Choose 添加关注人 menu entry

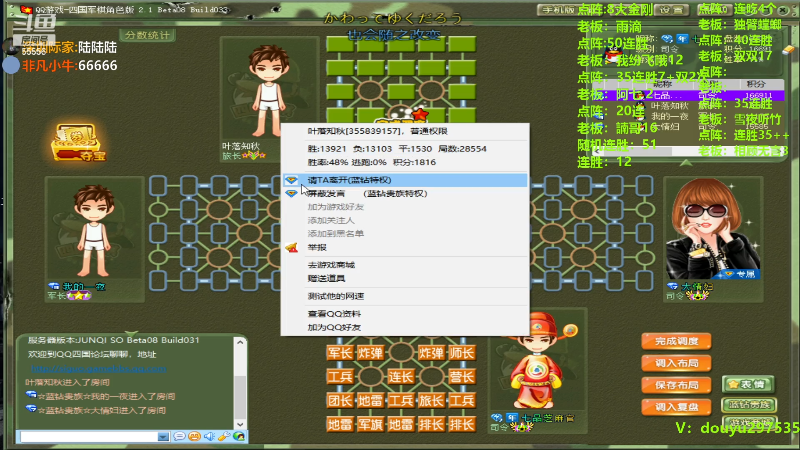[x=405, y=220]
